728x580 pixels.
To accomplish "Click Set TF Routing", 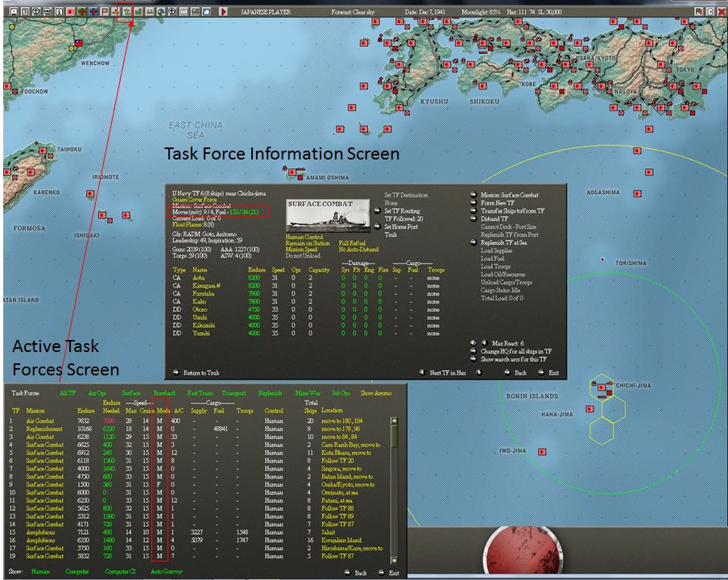I will pos(402,211).
